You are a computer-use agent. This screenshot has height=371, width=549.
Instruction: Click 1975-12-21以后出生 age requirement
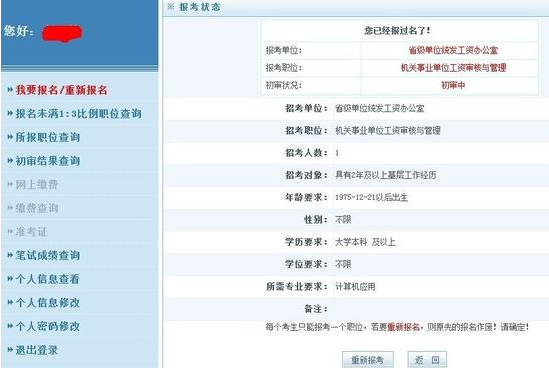371,197
